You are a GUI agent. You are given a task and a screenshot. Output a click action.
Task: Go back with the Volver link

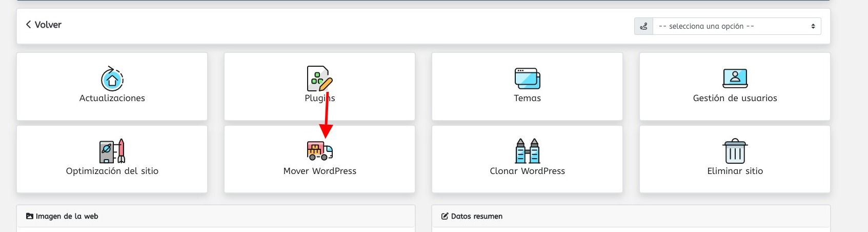[44, 25]
